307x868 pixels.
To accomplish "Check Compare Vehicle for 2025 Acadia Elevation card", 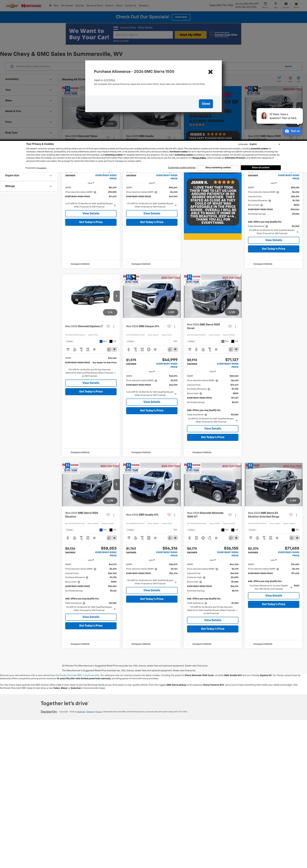I will (x=128, y=264).
